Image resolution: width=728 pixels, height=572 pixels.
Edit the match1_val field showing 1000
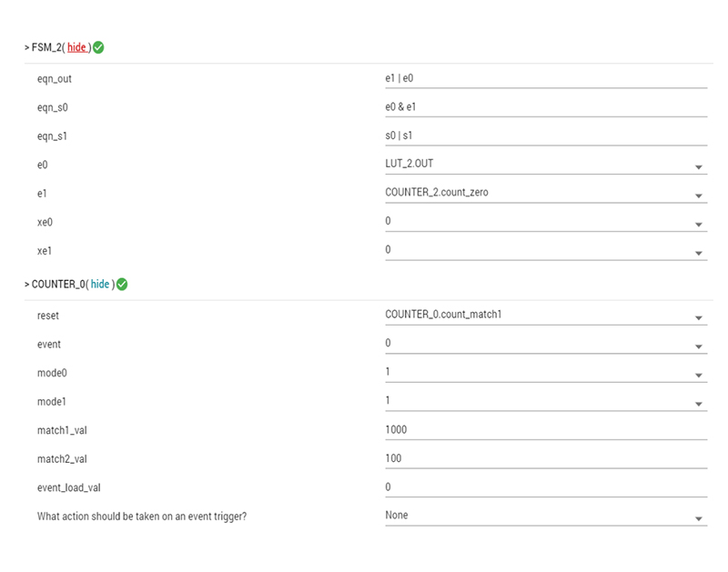coord(545,430)
